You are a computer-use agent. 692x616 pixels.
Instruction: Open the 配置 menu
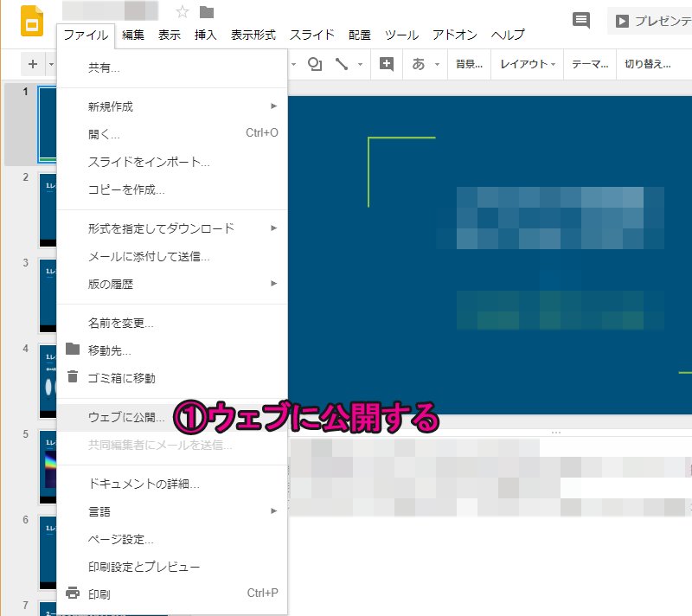(360, 35)
